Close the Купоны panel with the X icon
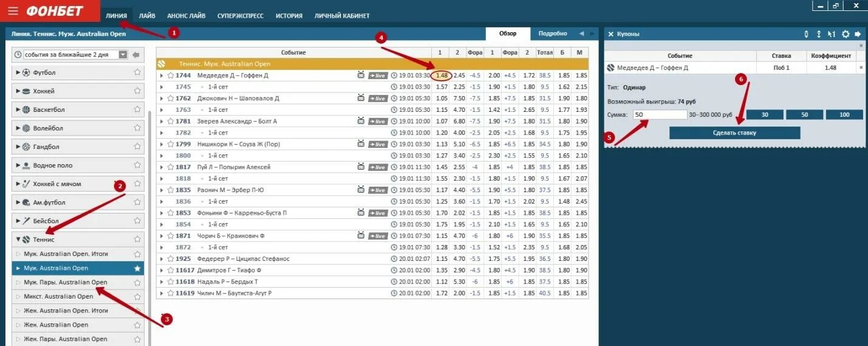Screen dimensions: 868x346 (x=611, y=34)
